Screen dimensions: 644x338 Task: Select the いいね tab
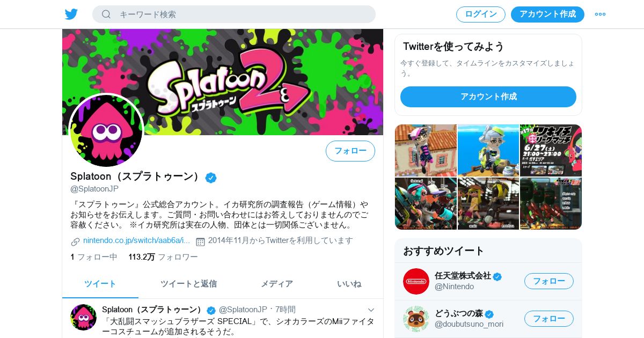click(x=349, y=284)
